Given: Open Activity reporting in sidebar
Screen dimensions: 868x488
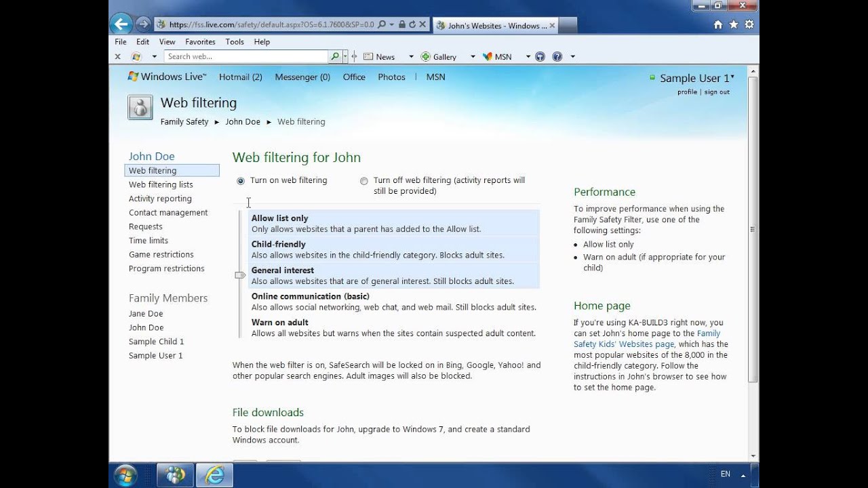Looking at the screenshot, I should [x=160, y=199].
